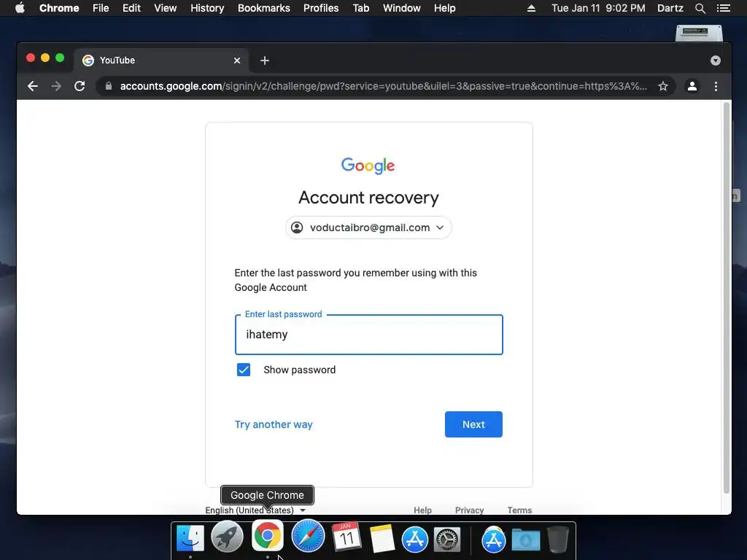The width and height of the screenshot is (747, 560).
Task: Open the Trash in the Dock
Action: (x=557, y=539)
